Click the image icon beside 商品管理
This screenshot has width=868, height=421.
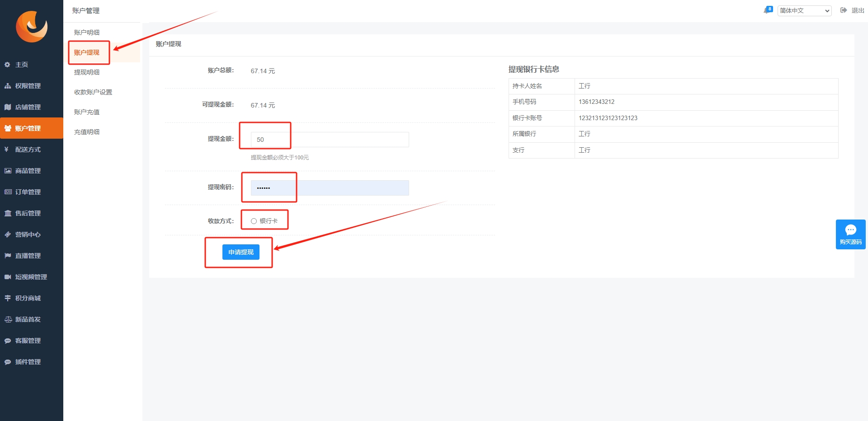tap(8, 171)
